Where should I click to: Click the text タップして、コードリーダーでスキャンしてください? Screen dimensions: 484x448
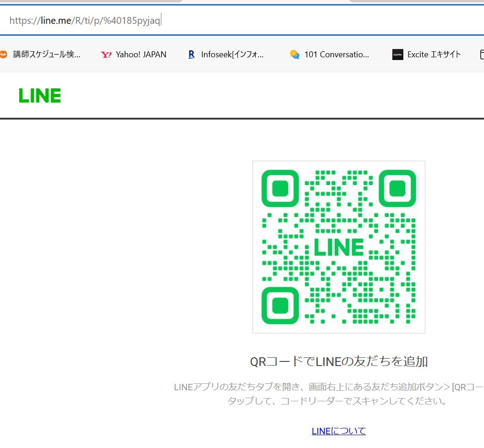(337, 401)
